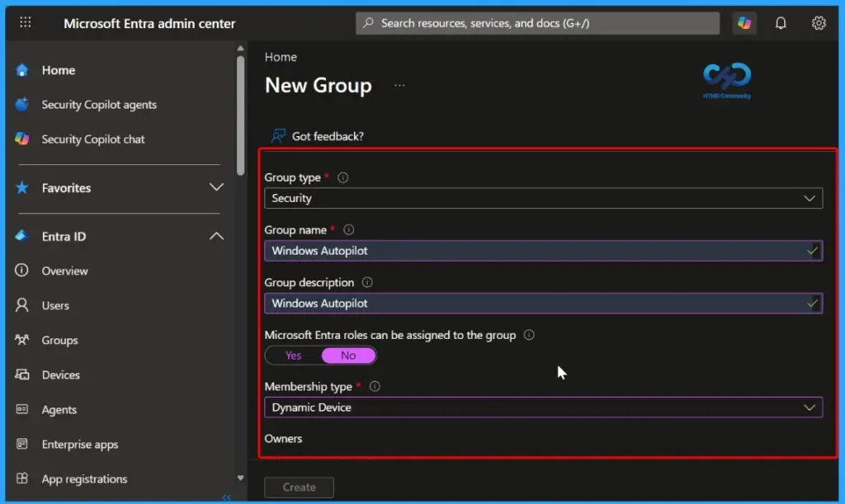Click the sidebar scrollbar thumb
845x504 pixels.
(240, 115)
